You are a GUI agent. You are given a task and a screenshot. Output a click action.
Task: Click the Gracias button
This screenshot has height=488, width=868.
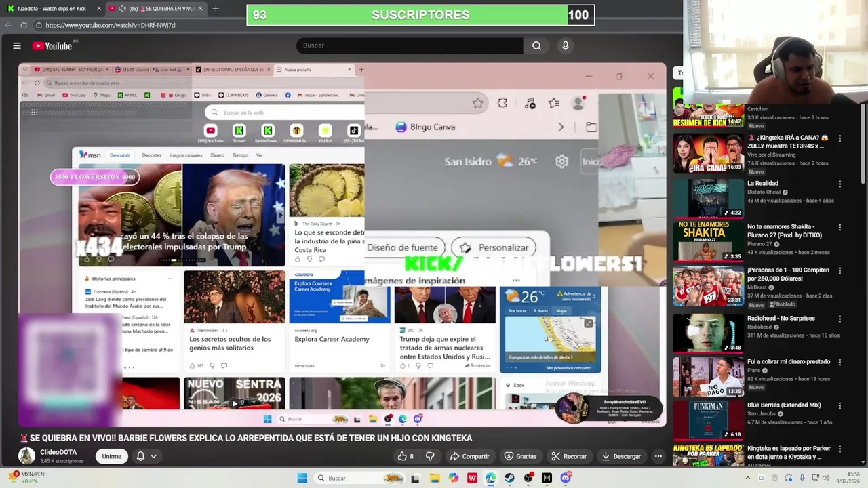coord(520,456)
